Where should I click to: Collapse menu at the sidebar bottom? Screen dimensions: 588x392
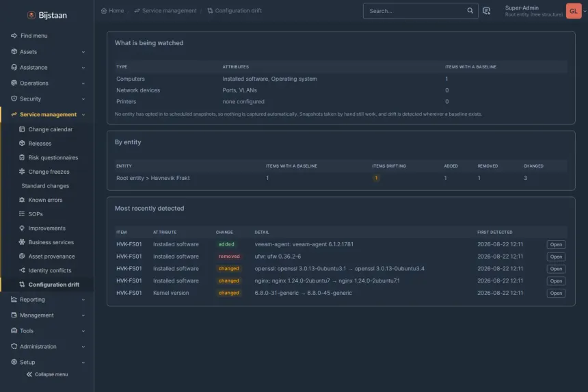click(47, 374)
